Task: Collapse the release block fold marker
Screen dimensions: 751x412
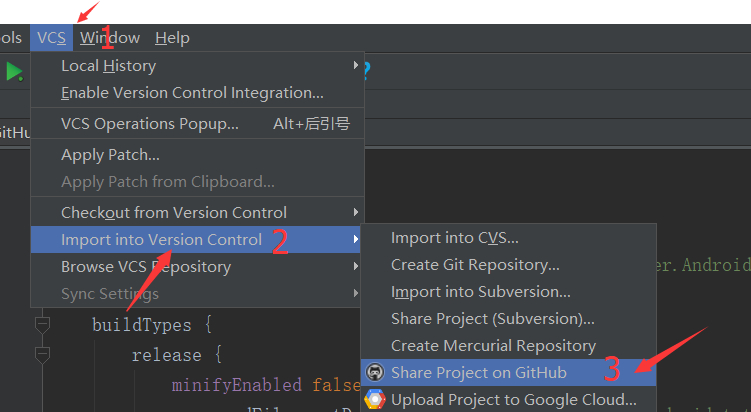Action: 42,354
